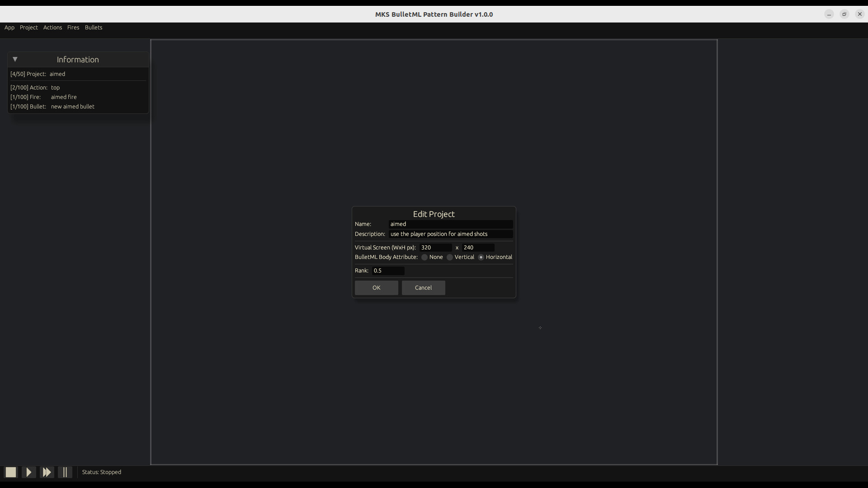This screenshot has height=488, width=868.
Task: Open the App menu
Action: [9, 28]
